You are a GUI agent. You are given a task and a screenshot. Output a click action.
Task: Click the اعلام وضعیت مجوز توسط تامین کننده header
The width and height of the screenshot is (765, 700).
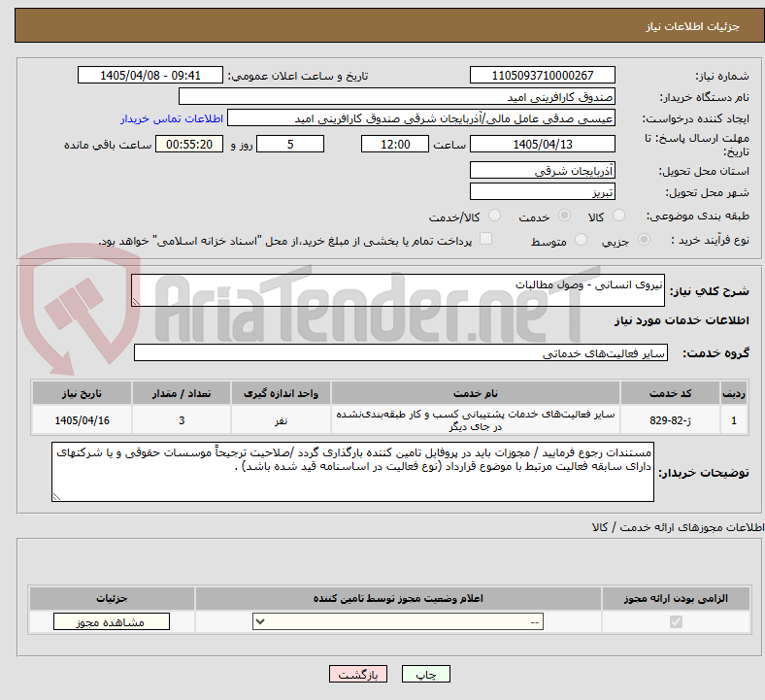click(398, 598)
